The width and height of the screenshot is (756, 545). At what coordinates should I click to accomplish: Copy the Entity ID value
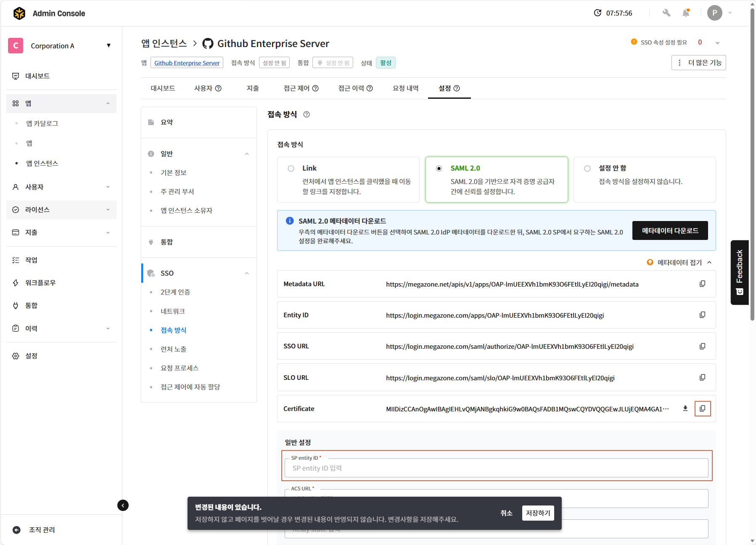point(702,315)
